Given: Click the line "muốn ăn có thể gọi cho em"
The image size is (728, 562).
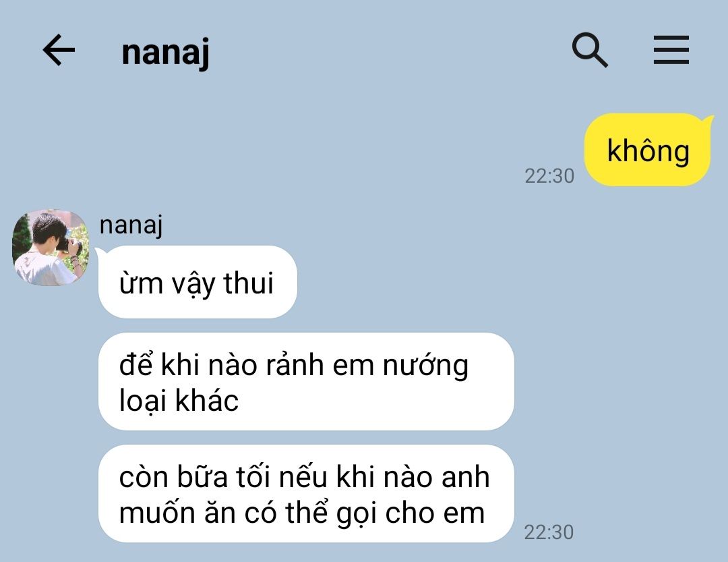Looking at the screenshot, I should tap(302, 513).
